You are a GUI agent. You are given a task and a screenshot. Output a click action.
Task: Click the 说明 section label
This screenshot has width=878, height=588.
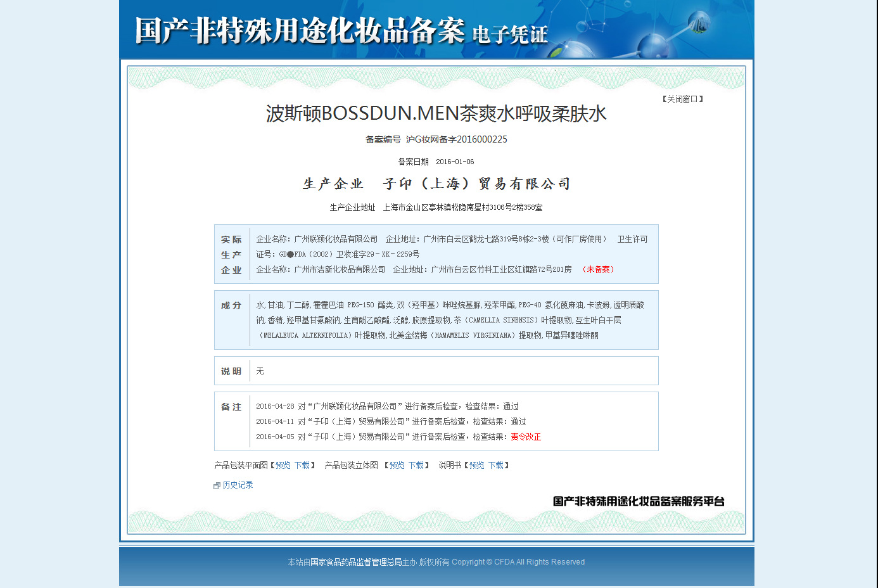231,371
